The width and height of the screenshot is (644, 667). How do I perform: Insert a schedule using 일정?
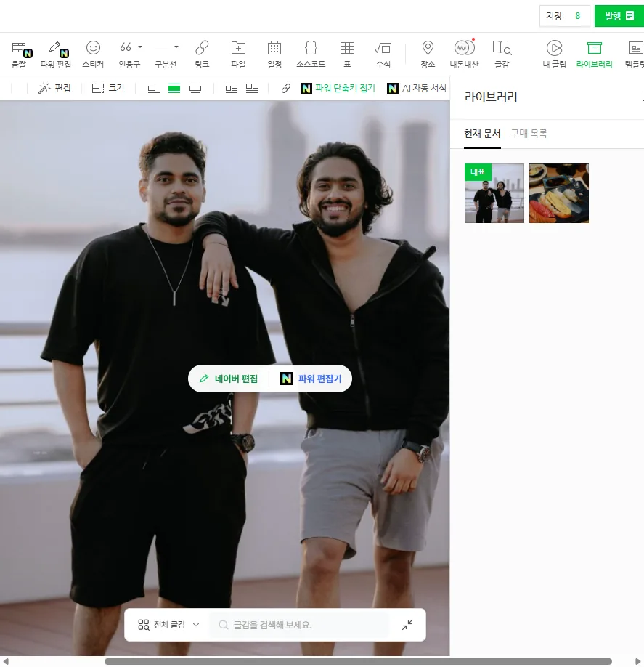click(274, 54)
